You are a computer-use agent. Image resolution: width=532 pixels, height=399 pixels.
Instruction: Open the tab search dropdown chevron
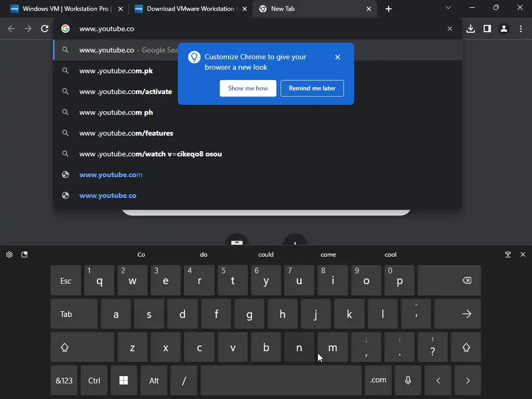point(448,7)
